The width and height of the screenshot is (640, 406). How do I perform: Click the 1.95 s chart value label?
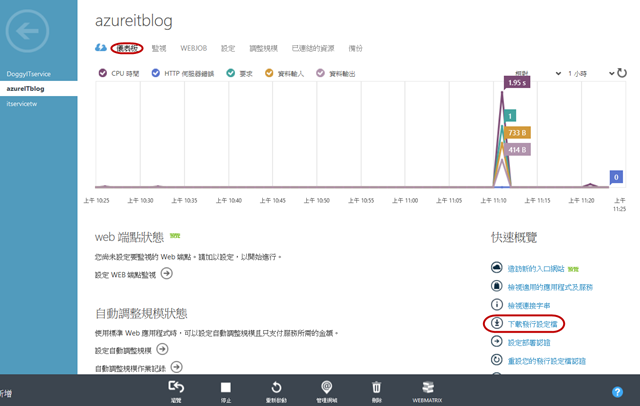pyautogui.click(x=517, y=82)
